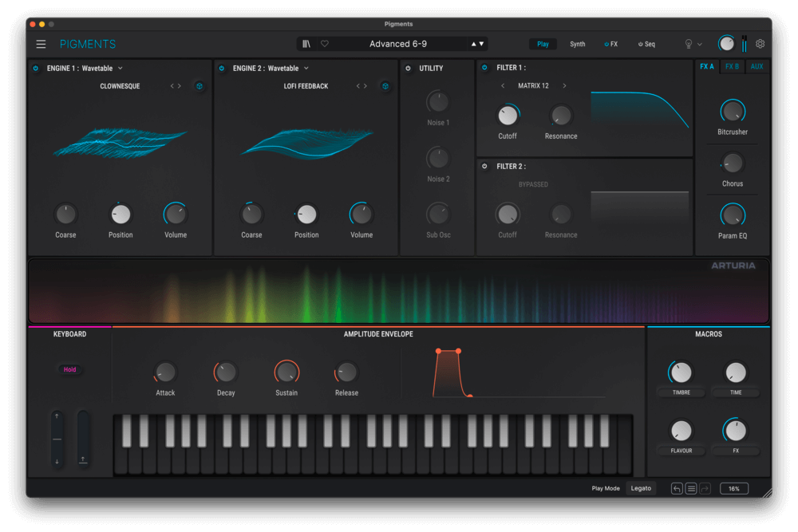This screenshot has width=798, height=532.
Task: Expand Engine 2 Wavetable type dropdown
Action: (x=306, y=69)
